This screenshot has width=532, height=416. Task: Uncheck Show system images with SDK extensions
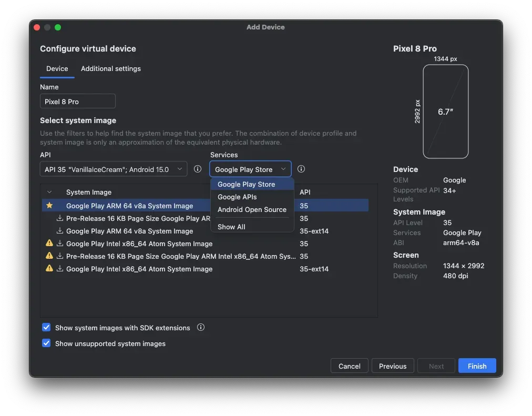pyautogui.click(x=46, y=328)
